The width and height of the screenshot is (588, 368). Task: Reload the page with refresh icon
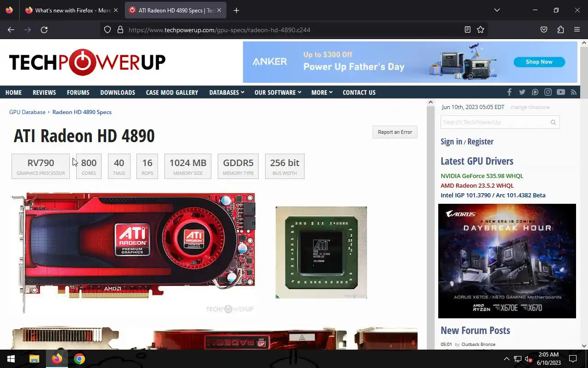[x=44, y=29]
